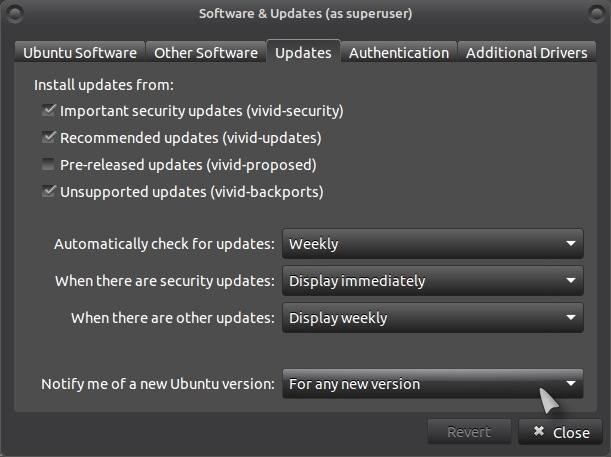Open the security updates notification dropdown
Viewport: 611px width, 457px height.
433,281
